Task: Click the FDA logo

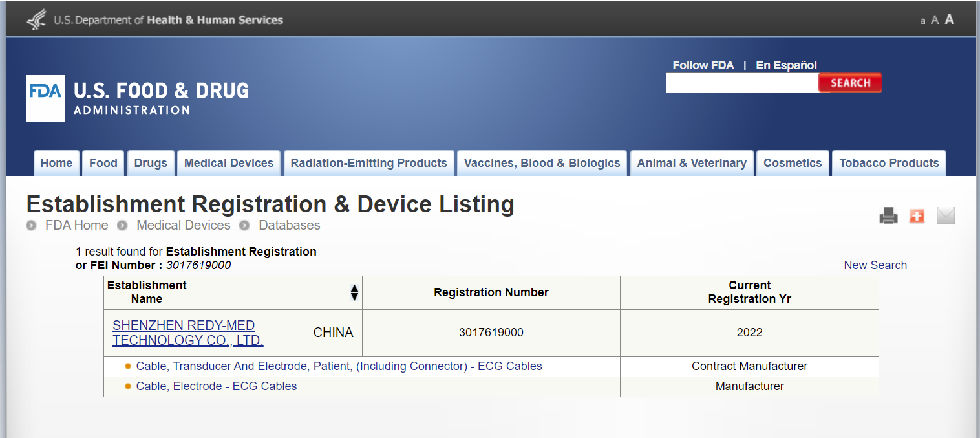Action: pyautogui.click(x=45, y=98)
